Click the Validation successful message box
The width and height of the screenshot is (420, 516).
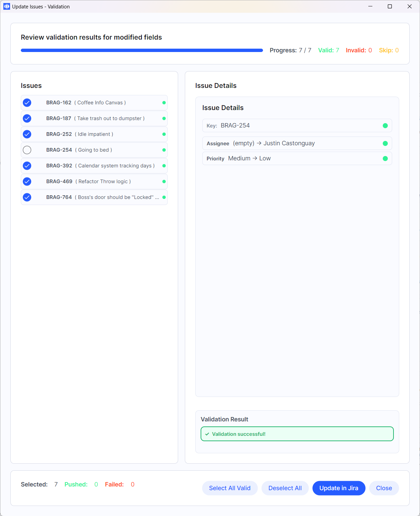297,434
